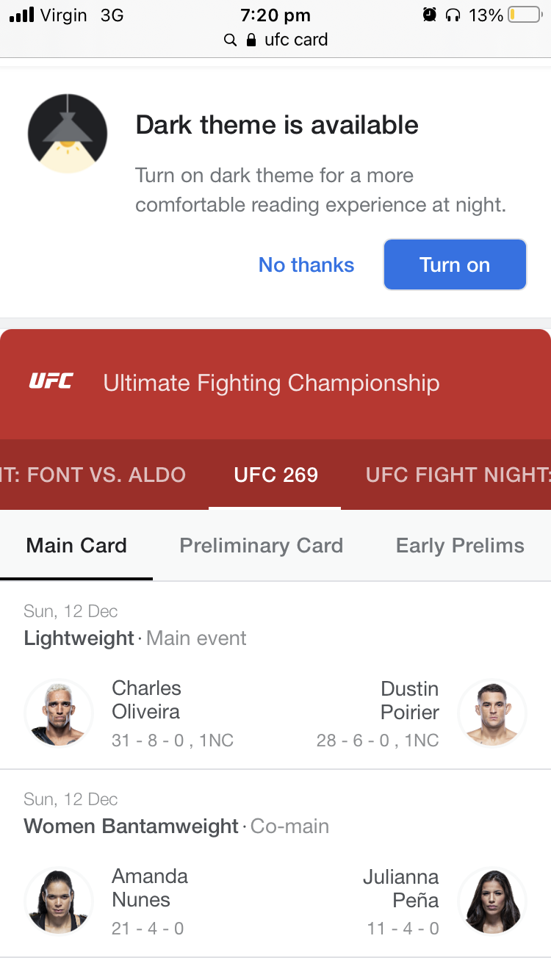Switch to the UFC Fight Night tab
The image size is (551, 980).
tap(457, 475)
